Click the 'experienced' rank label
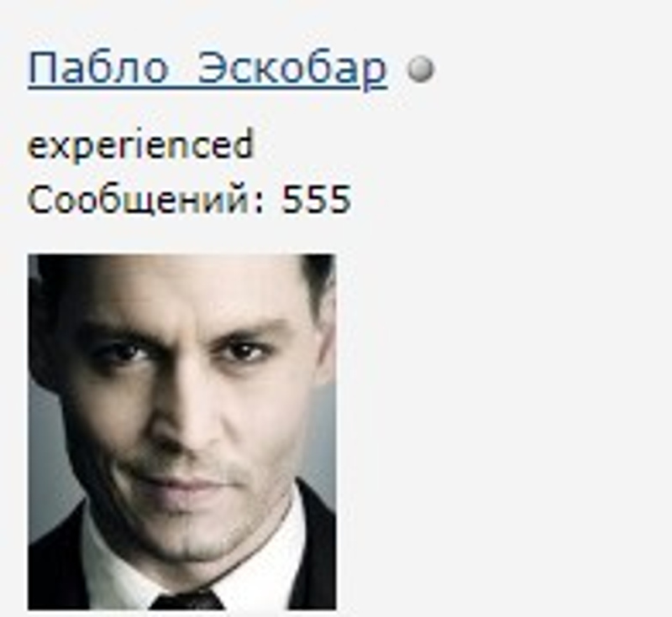This screenshot has width=672, height=617. [x=140, y=145]
